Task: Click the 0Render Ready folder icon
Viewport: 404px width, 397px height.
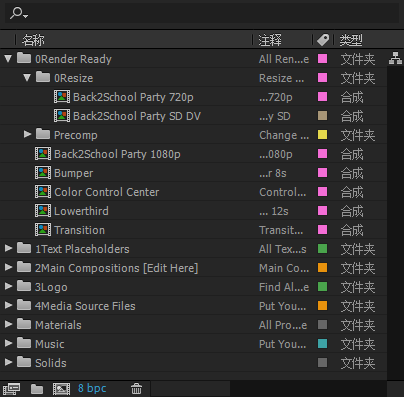Action: 24,58
